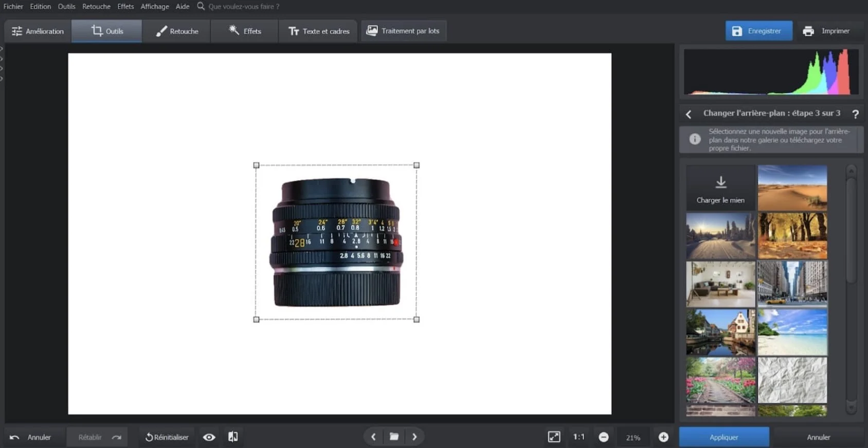Go back with the arrow beside step title

(689, 114)
